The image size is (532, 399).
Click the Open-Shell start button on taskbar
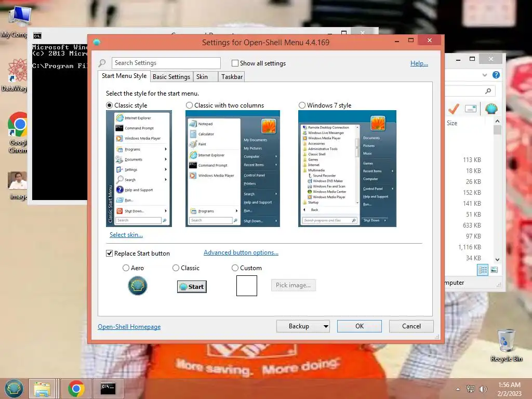14,389
